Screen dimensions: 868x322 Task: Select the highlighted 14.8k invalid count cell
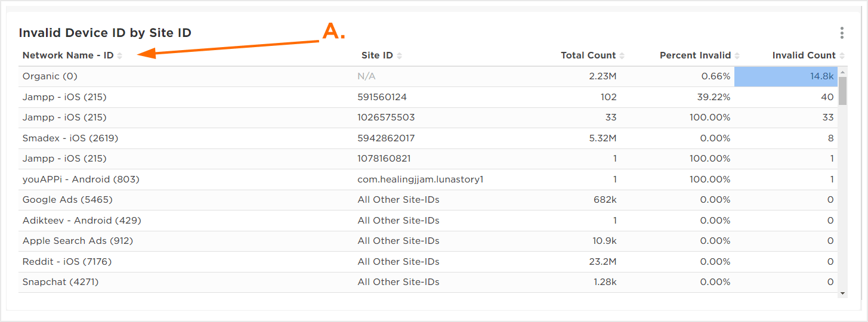pos(786,76)
